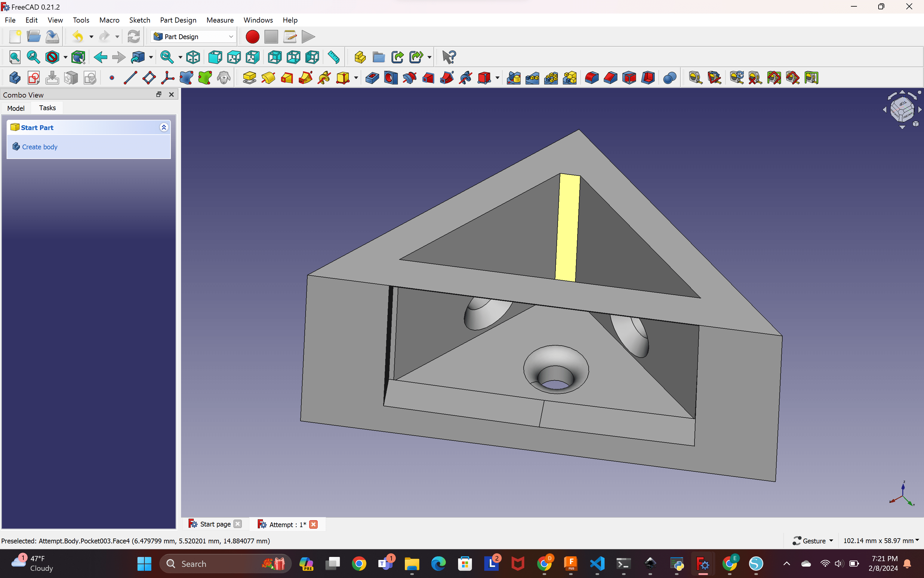The width and height of the screenshot is (924, 578).
Task: Select the Groove tool
Action: click(410, 78)
